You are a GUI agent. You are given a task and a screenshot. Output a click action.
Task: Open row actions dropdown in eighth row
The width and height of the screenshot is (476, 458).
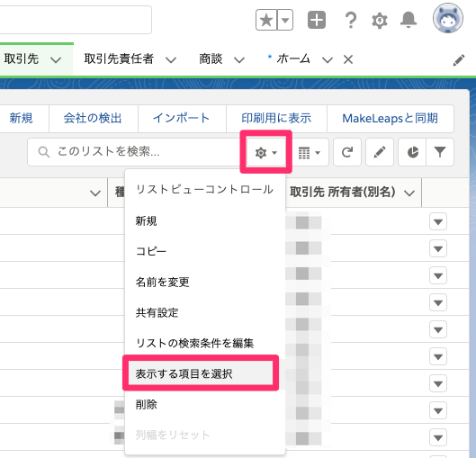(437, 410)
